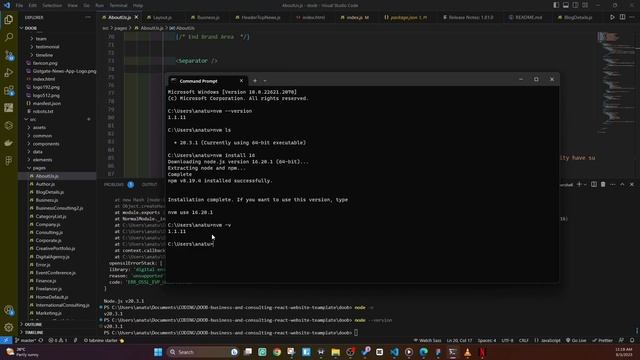The height and width of the screenshot is (360, 640).
Task: Open Explorer views and more actions ellipsis
Action: click(88, 18)
